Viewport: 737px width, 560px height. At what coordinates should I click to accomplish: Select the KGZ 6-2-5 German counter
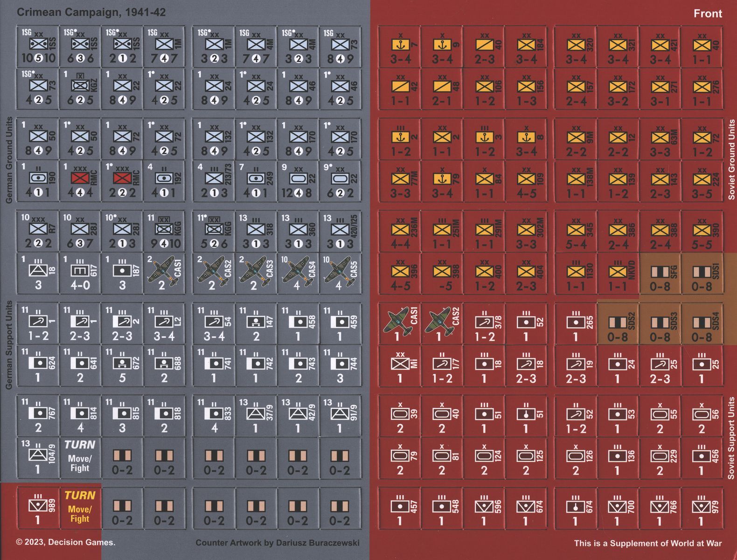coord(80,89)
